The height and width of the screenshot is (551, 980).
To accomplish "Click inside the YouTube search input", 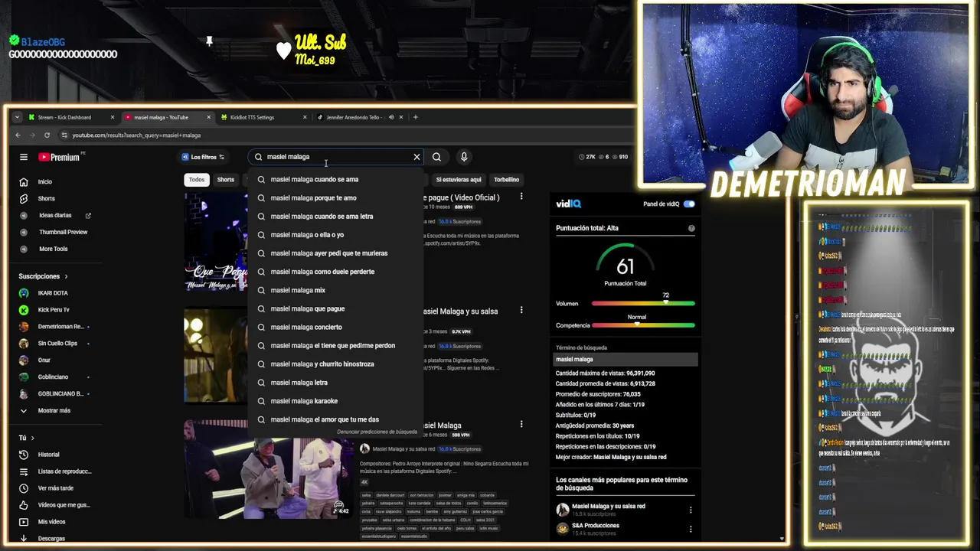I will 337,157.
